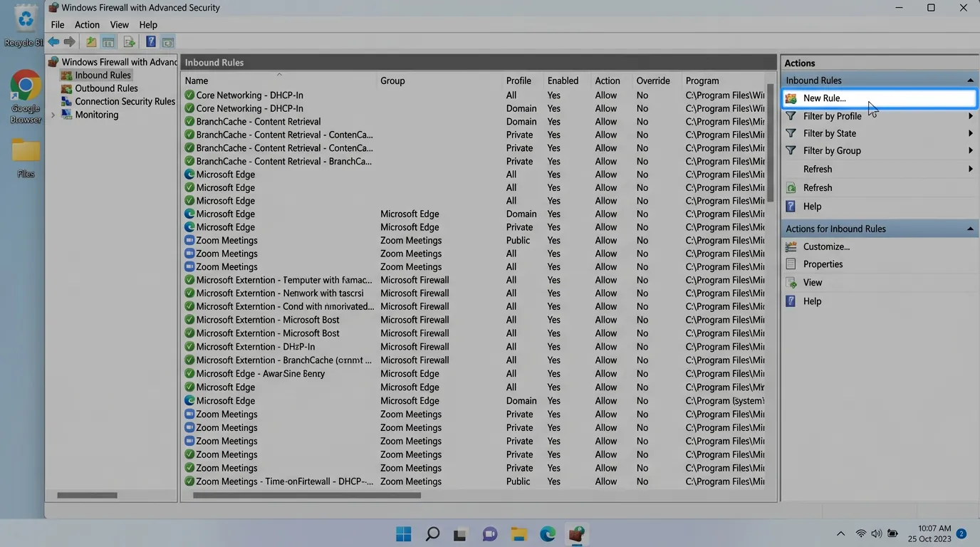The image size is (980, 547).
Task: Select Zoom Meetings - Time-onFirewall - DHCP-... rule
Action: click(474, 481)
